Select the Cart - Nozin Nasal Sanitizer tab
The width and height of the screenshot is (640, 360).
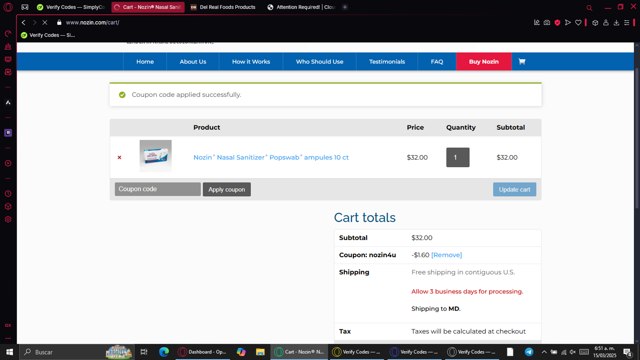[148, 7]
